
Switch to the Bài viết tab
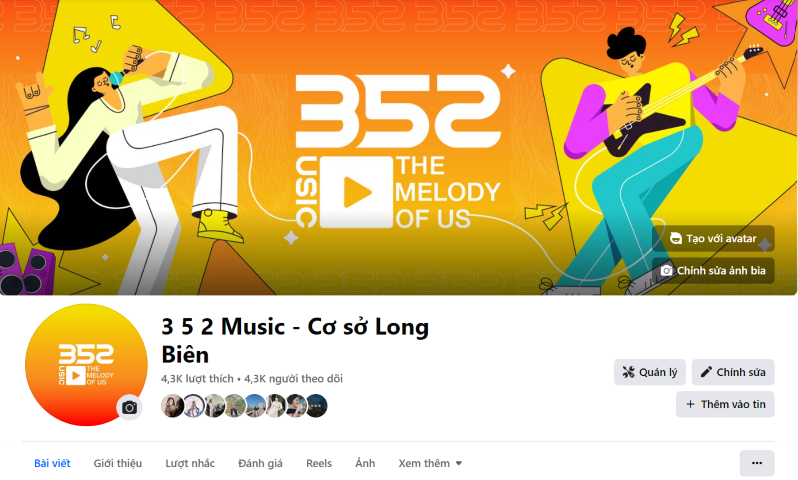coord(52,463)
